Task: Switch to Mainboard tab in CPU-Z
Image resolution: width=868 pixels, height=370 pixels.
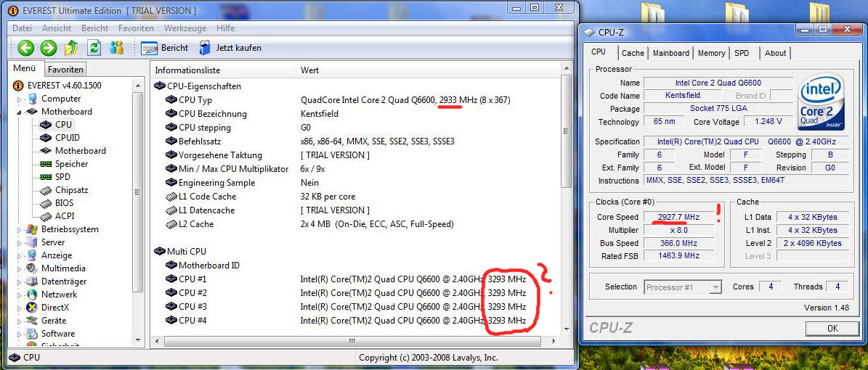Action: click(671, 53)
